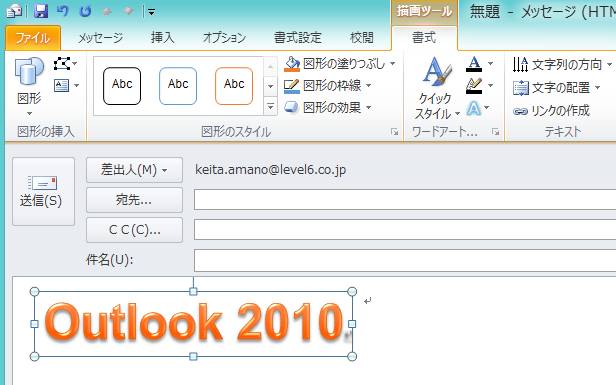This screenshot has height=385, width=616.
Task: Move down one row in shape styles gallery
Action: 271,86
